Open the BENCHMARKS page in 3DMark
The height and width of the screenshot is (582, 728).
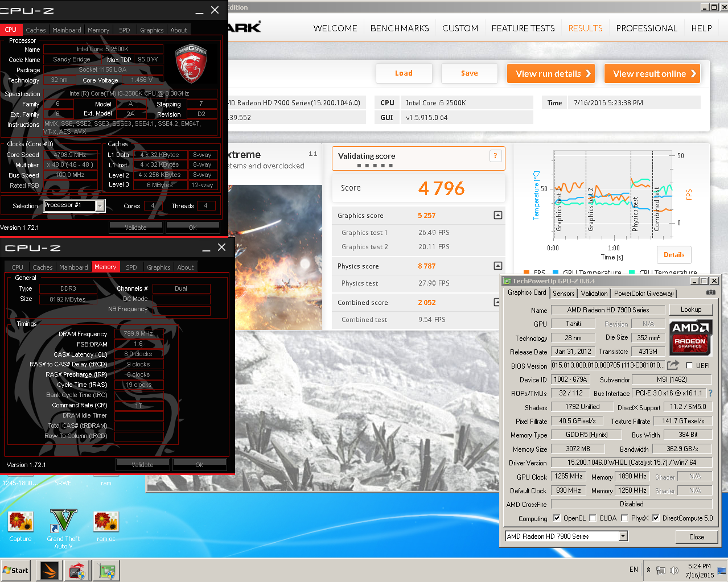(400, 28)
